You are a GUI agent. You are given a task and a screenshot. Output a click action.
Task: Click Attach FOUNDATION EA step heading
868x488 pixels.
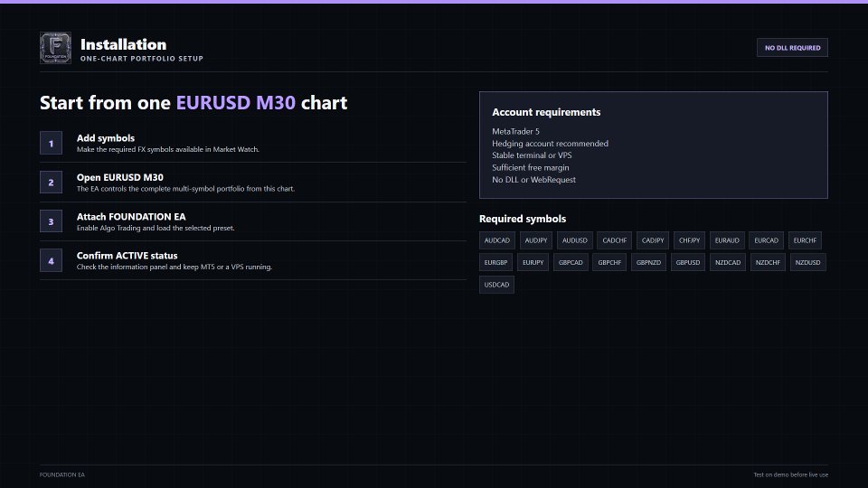(x=131, y=217)
